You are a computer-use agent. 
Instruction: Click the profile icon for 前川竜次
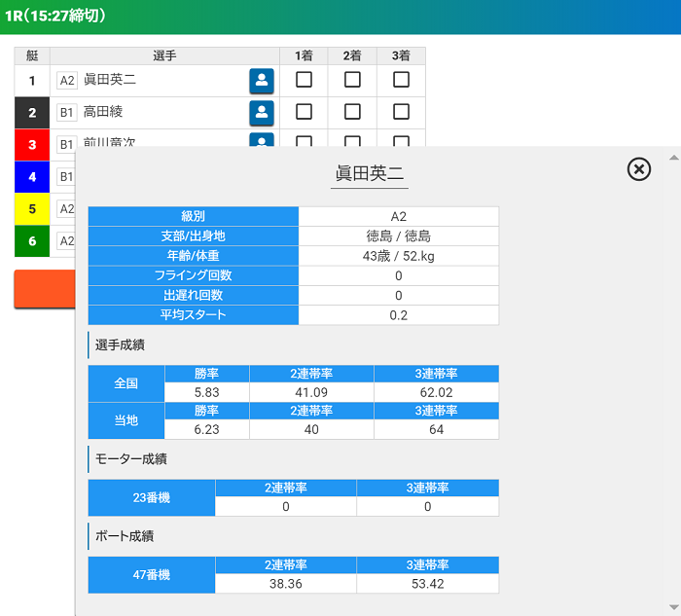261,140
